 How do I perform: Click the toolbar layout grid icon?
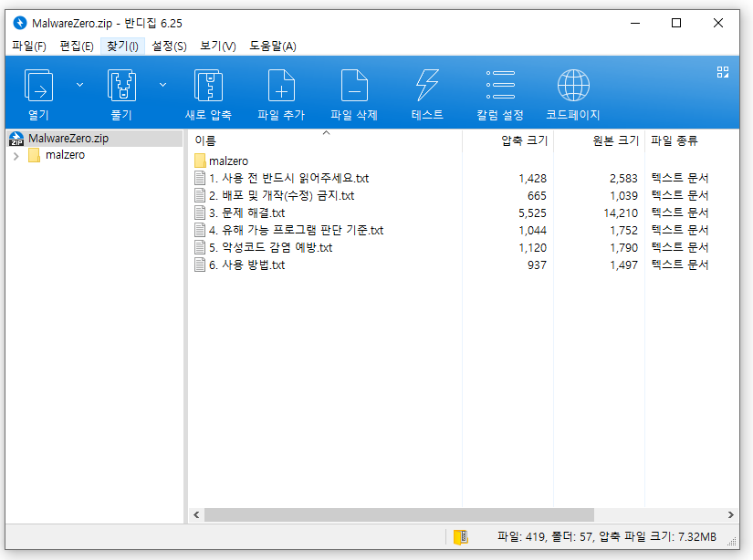click(723, 72)
